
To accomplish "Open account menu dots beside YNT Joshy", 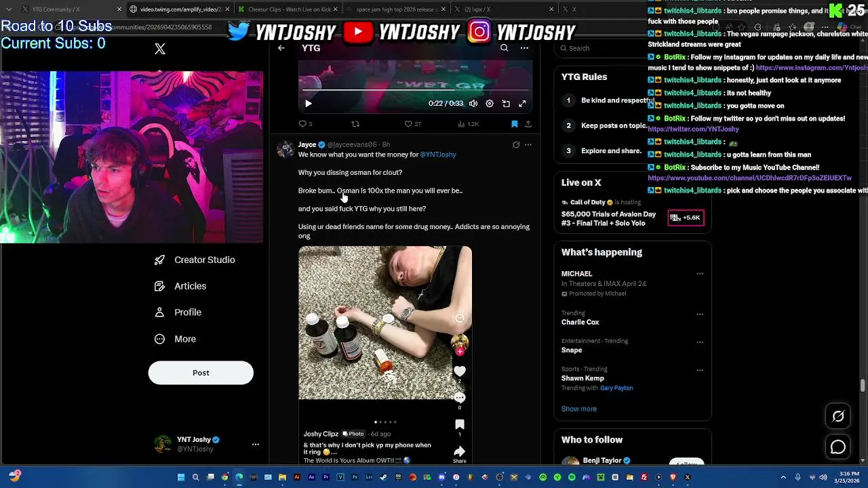I will [x=256, y=444].
